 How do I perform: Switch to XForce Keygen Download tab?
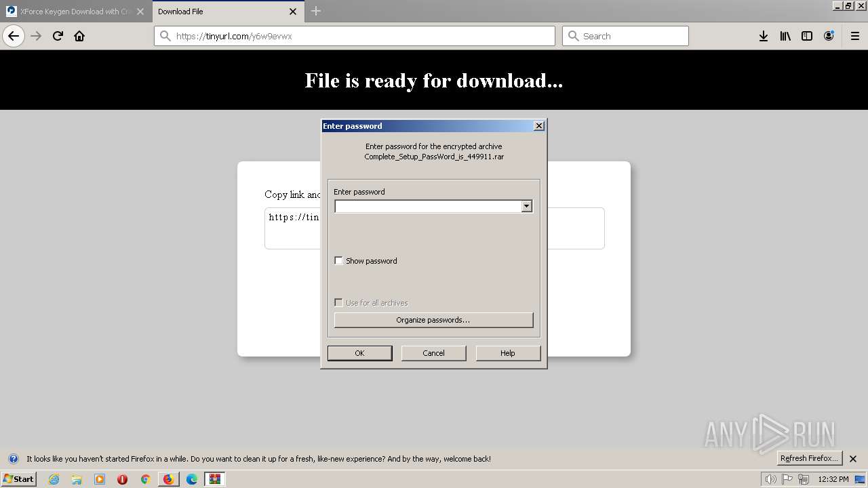75,11
